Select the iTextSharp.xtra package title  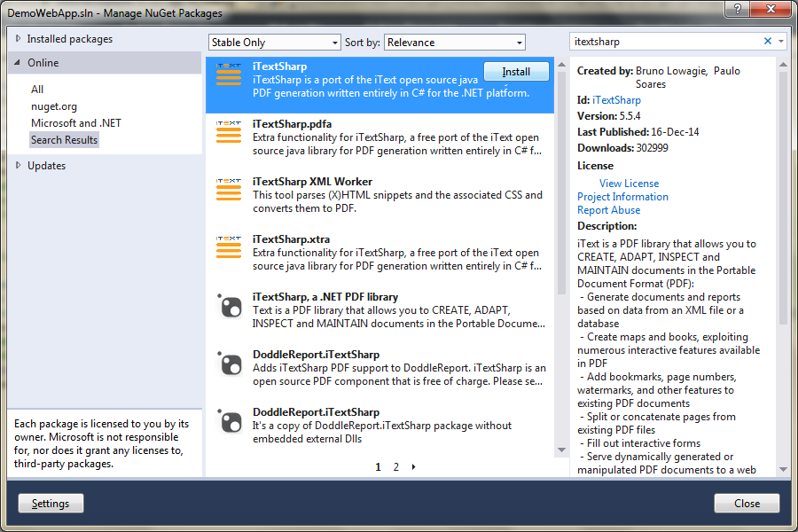coord(291,239)
